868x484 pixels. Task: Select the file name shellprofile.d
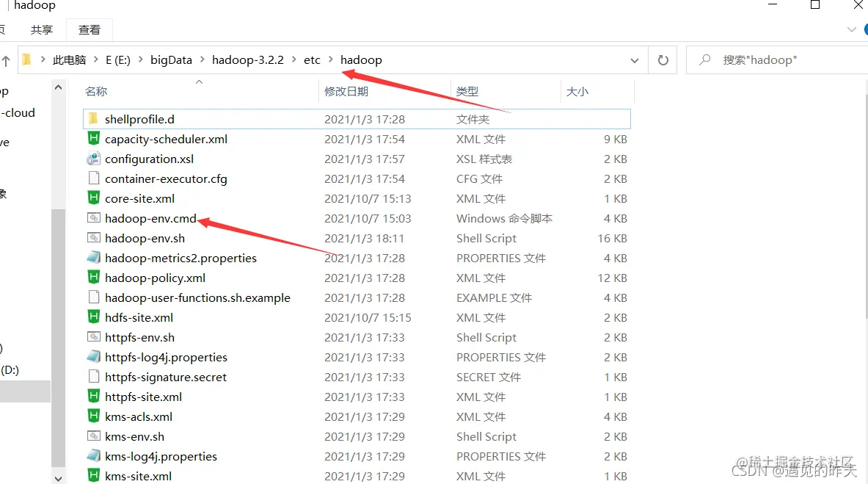coord(139,119)
